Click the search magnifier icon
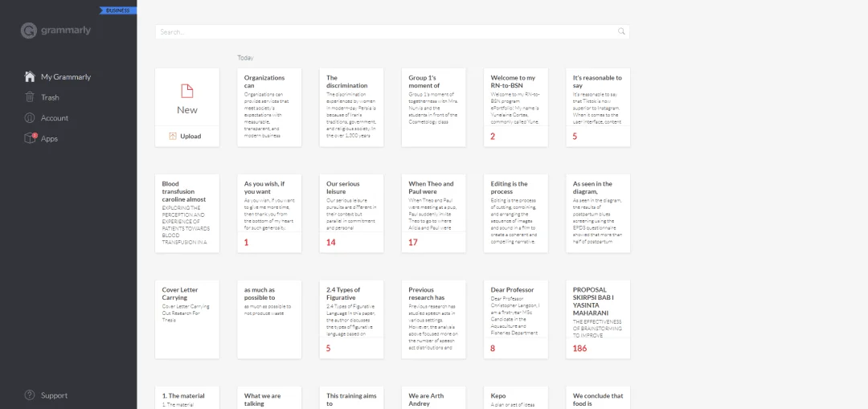 (621, 31)
